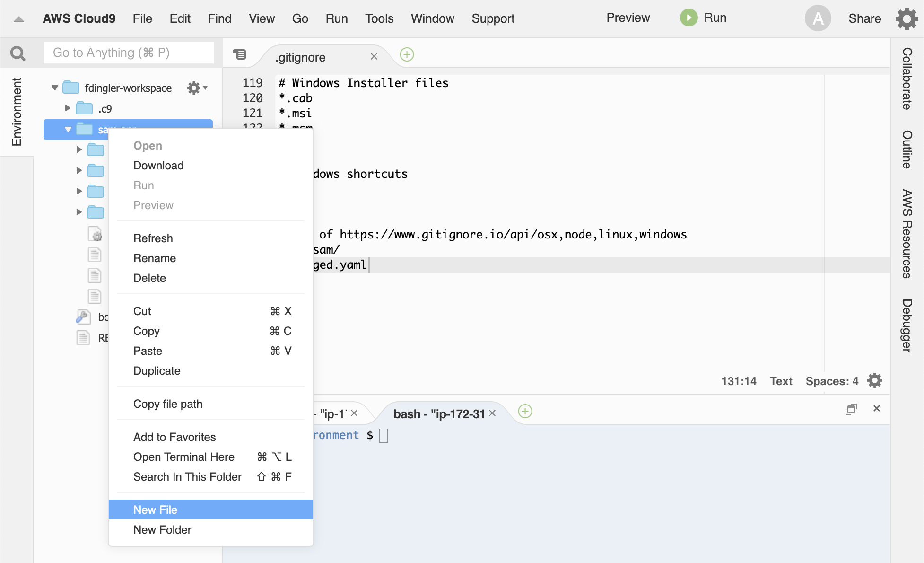Select Delete in context menu

[211, 278]
